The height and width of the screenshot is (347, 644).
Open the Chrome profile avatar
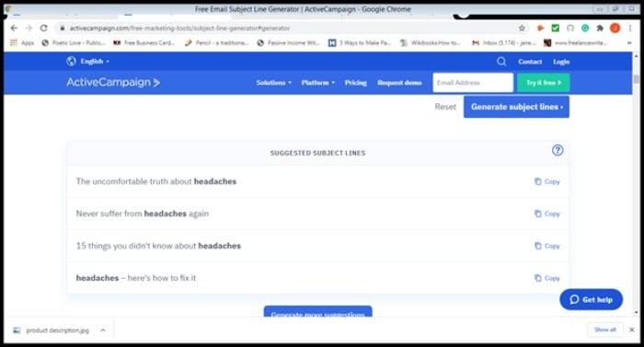point(615,28)
